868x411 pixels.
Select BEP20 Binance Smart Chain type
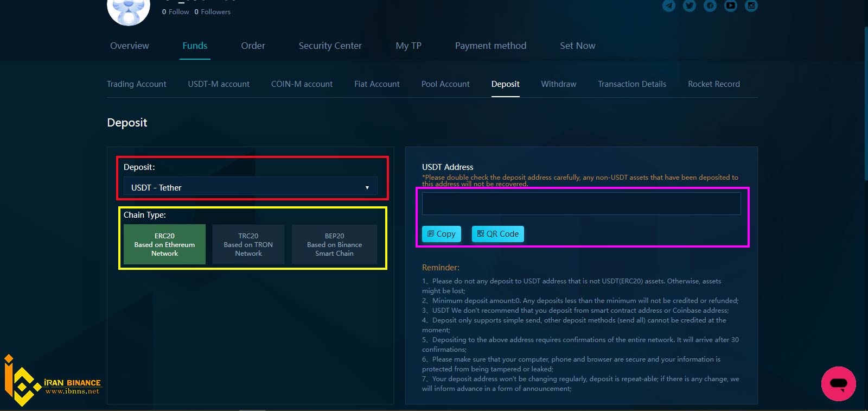tap(334, 244)
